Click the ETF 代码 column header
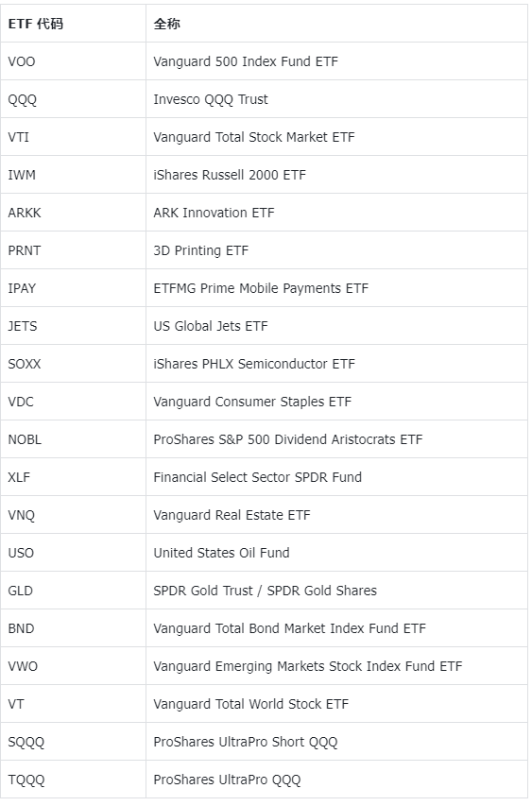Screen dimensions: 532x806 pos(73,24)
